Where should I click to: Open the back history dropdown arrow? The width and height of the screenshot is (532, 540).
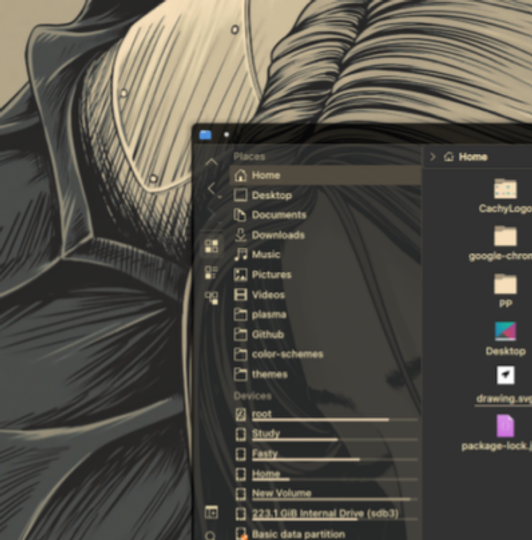click(219, 197)
